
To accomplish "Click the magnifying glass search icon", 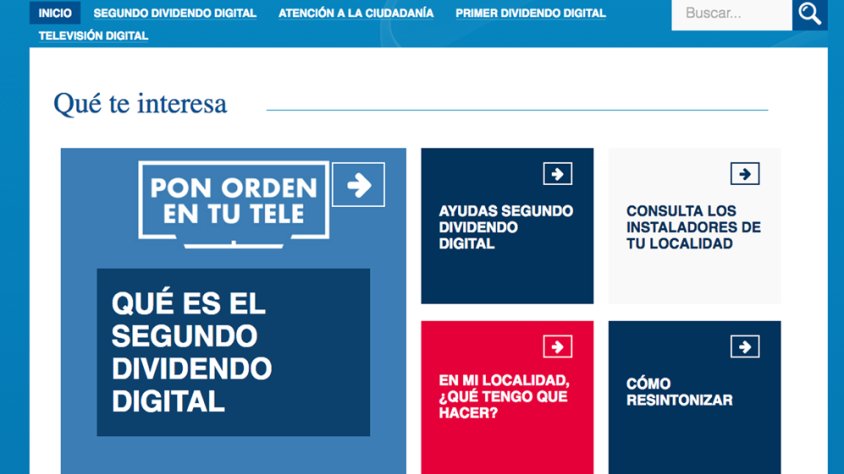I will coord(810,14).
